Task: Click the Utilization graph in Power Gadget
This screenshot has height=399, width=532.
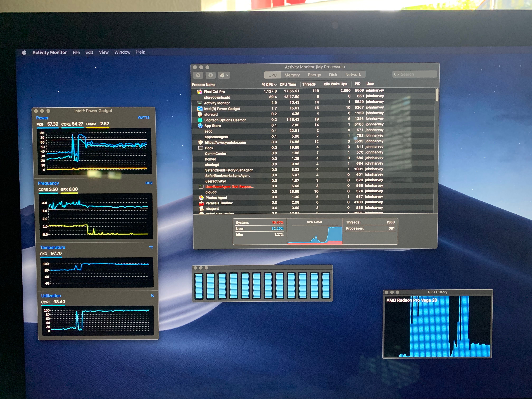Action: pyautogui.click(x=98, y=321)
